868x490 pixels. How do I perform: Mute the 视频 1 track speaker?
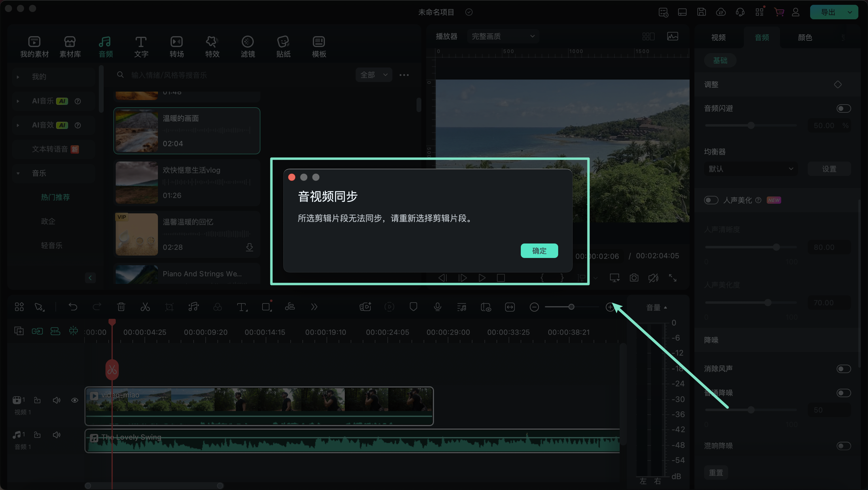point(56,400)
